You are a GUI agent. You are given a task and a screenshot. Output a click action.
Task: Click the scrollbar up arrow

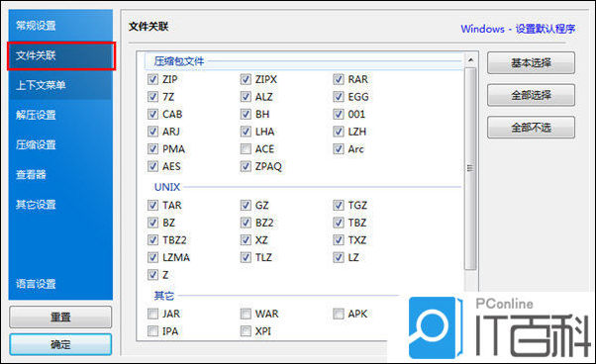(470, 60)
